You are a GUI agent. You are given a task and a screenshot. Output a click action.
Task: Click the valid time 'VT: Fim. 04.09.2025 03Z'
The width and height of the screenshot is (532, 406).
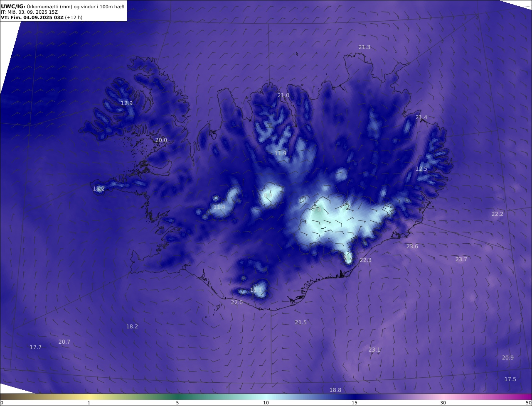[32, 18]
